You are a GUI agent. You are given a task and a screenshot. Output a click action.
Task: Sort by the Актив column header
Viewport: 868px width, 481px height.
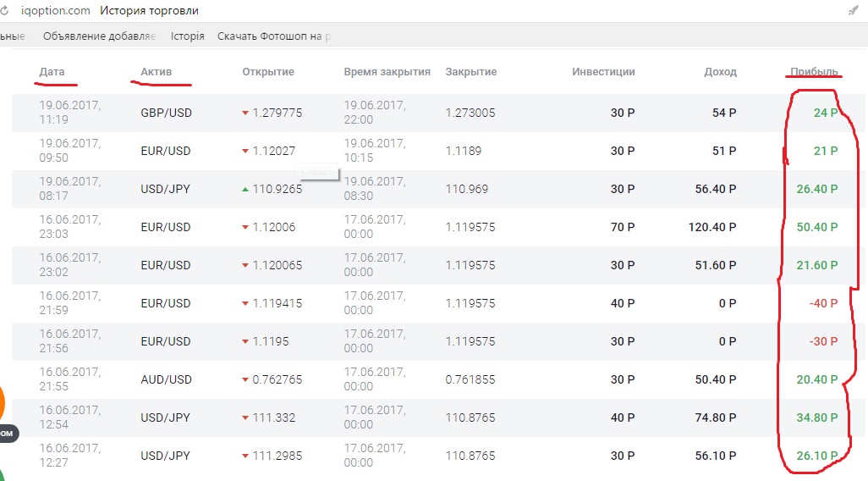pos(157,71)
